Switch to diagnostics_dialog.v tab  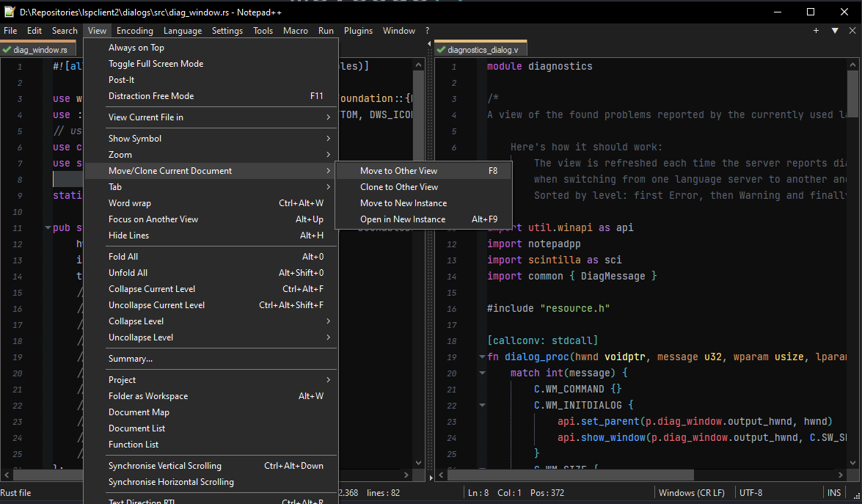tap(481, 48)
